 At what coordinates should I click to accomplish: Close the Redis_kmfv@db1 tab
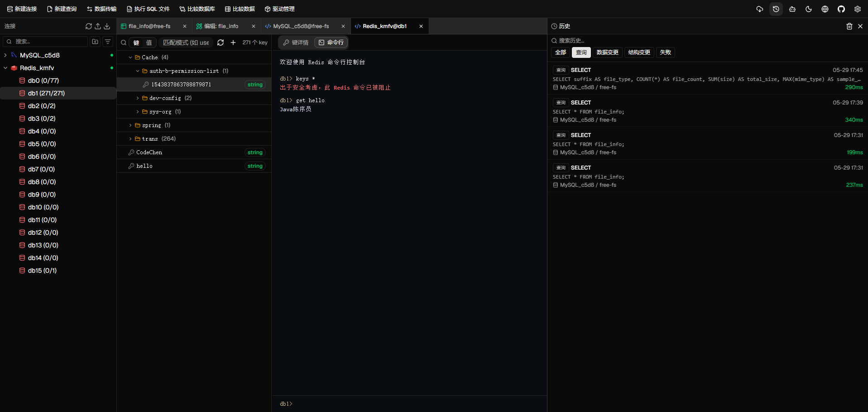(421, 26)
